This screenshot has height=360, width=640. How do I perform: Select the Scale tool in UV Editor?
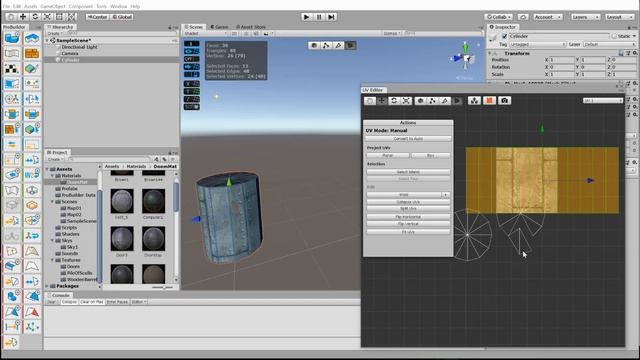point(406,100)
